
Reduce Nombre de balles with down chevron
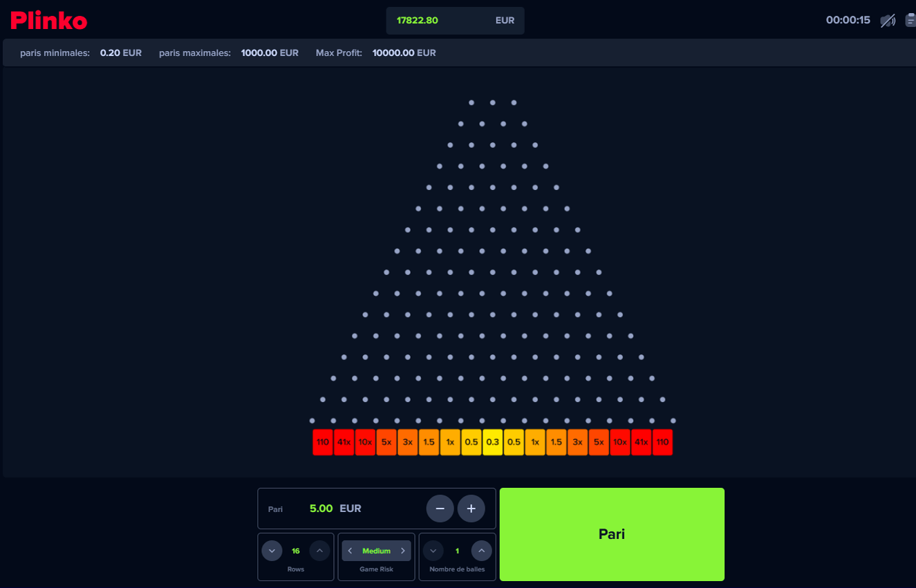tap(433, 551)
